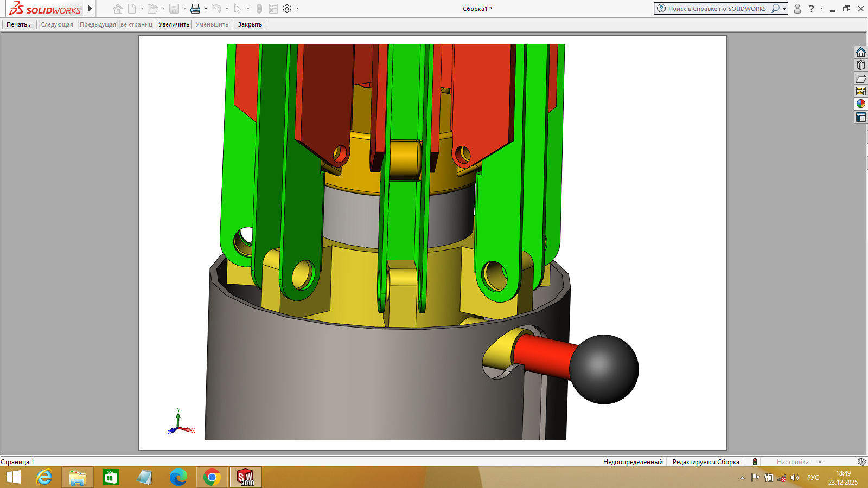Screen dimensions: 868x488
Task: Open the Design Library panel icon
Action: (x=861, y=65)
